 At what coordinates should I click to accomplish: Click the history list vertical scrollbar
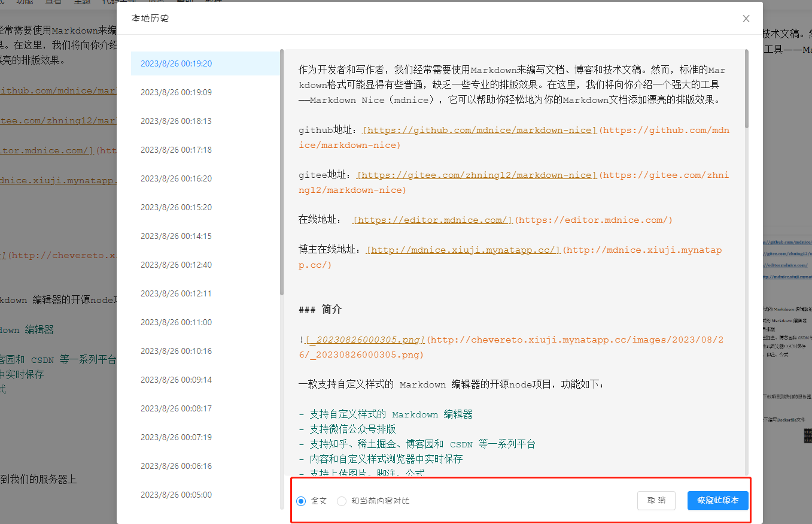click(282, 172)
